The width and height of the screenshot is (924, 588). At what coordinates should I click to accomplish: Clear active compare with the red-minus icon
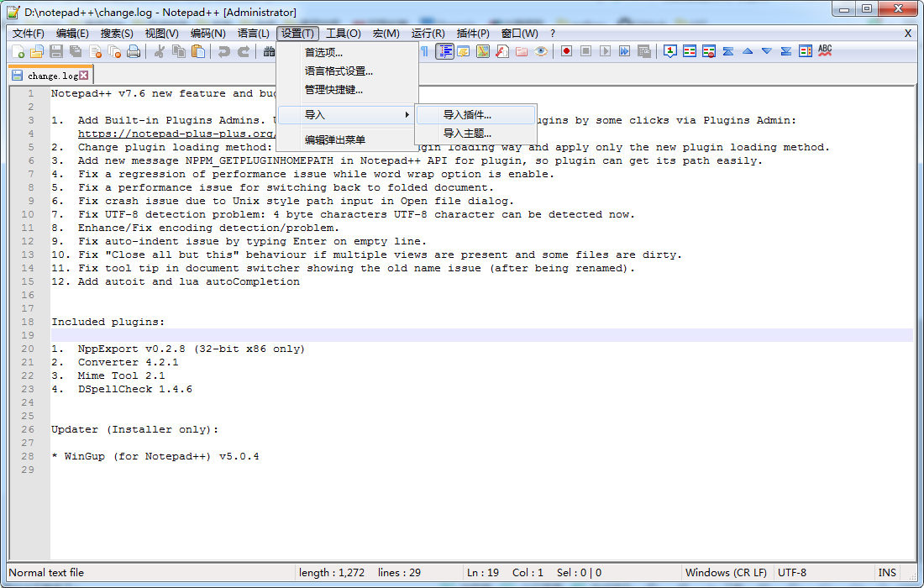click(x=709, y=51)
